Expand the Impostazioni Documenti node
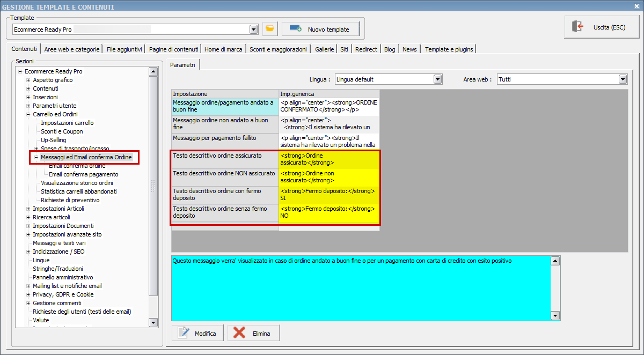This screenshot has height=355, width=644. point(28,226)
